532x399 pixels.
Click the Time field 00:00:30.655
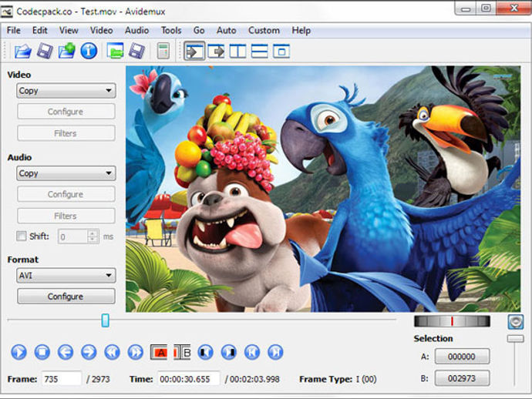[188, 379]
